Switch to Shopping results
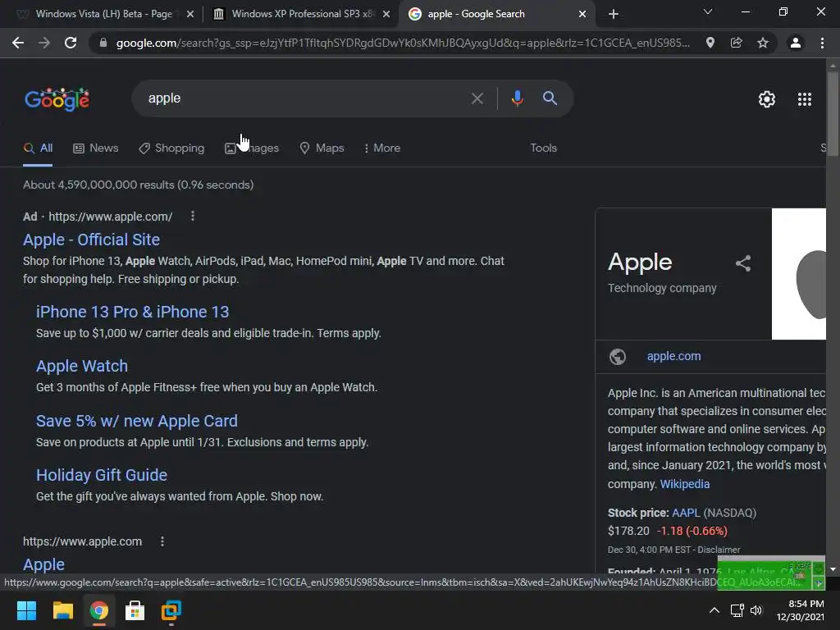The image size is (840, 630). (171, 148)
